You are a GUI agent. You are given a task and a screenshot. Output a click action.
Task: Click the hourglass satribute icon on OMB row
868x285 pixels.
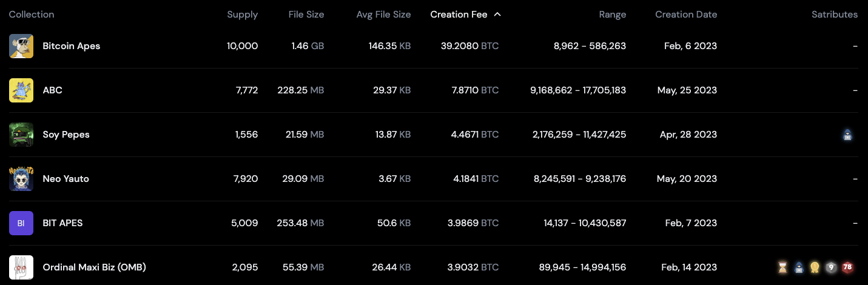[x=783, y=267]
